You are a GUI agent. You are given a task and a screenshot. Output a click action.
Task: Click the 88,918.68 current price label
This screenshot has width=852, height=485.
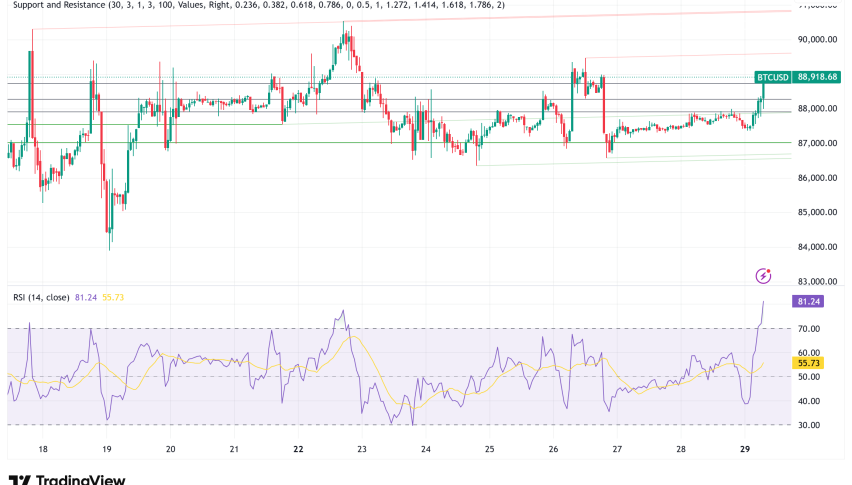816,77
